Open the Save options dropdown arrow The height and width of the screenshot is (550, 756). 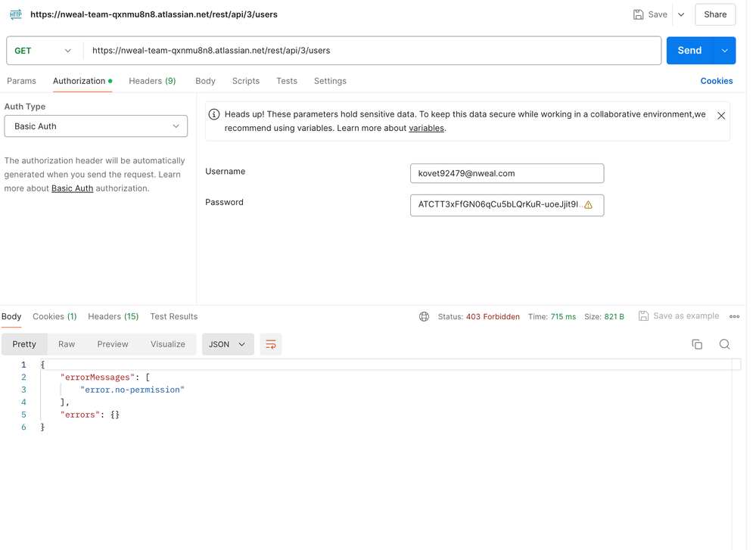click(681, 14)
